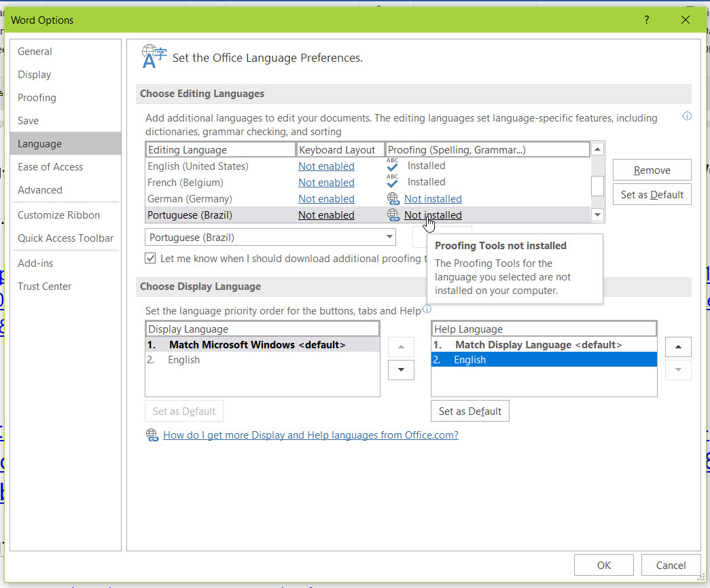Click 'Not enabled' link for Portuguese (Brazil)
The height and width of the screenshot is (588, 710).
tap(326, 215)
